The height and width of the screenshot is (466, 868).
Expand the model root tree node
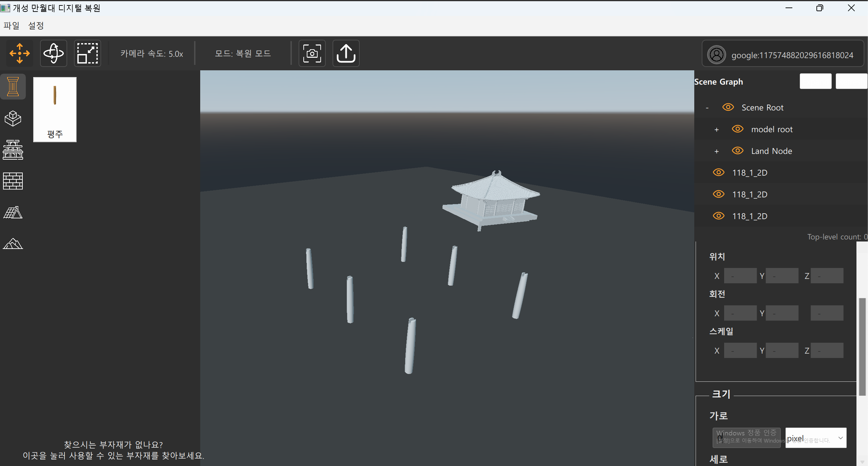[717, 130]
